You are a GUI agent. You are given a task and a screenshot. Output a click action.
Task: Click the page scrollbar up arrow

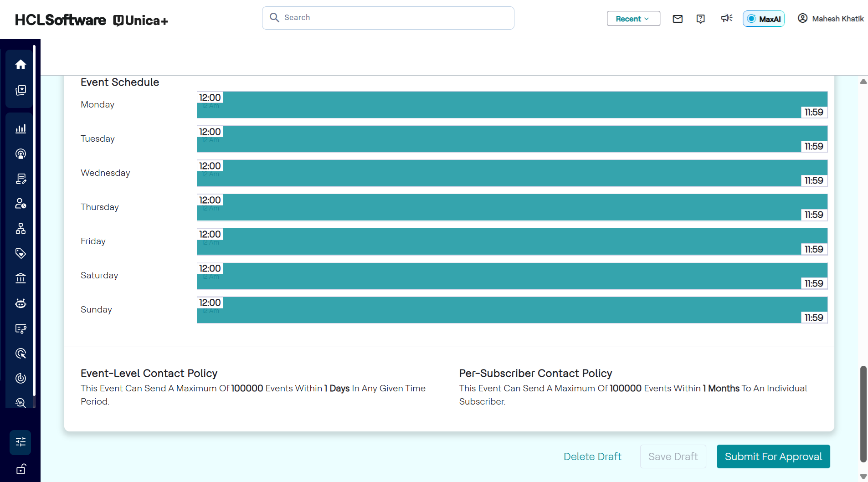tap(863, 82)
